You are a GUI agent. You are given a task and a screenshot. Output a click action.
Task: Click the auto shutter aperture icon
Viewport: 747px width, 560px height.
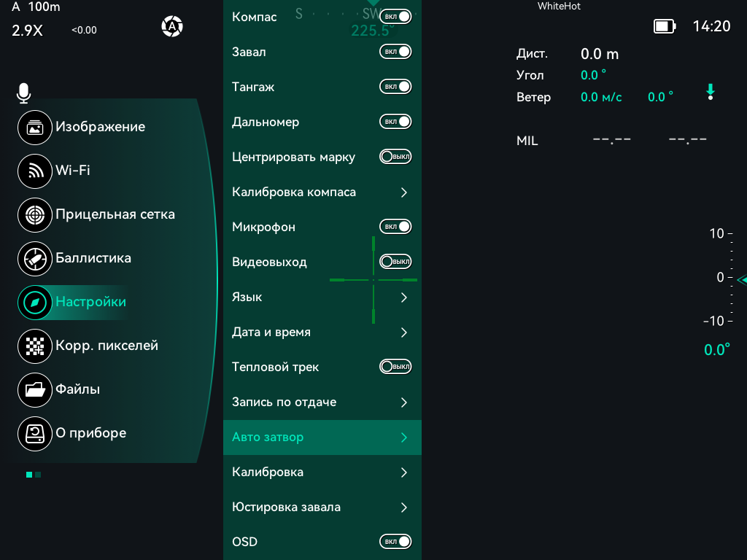point(172,27)
